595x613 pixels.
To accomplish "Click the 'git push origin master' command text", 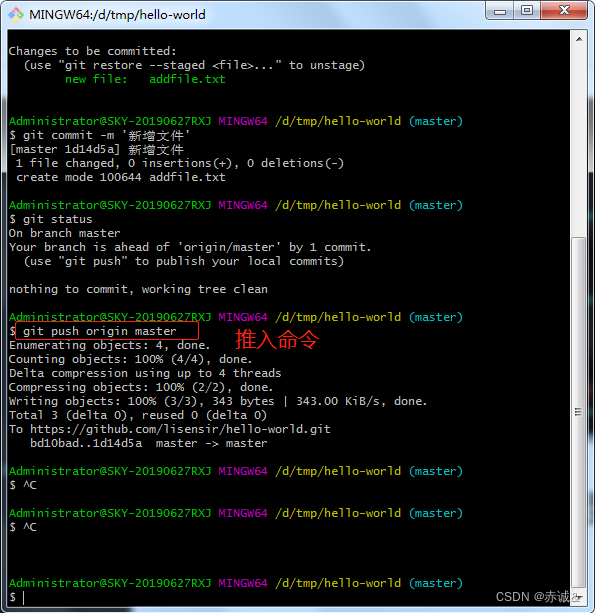I will 100,331.
